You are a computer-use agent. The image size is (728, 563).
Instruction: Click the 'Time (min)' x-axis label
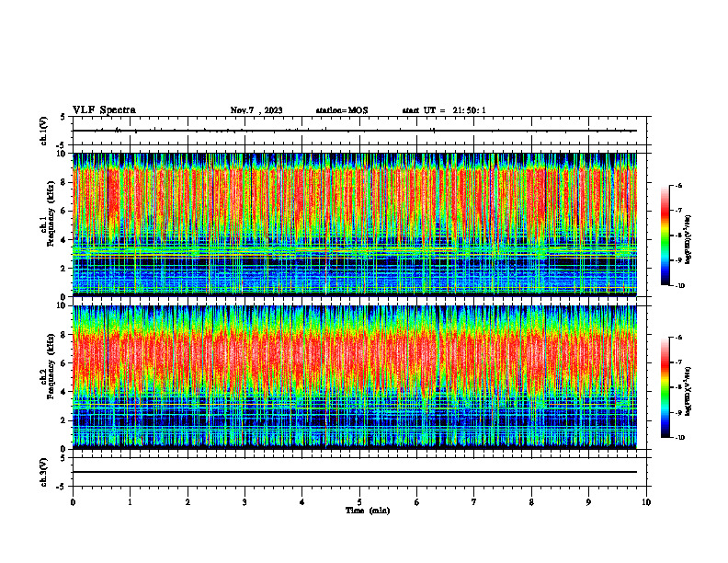368,511
